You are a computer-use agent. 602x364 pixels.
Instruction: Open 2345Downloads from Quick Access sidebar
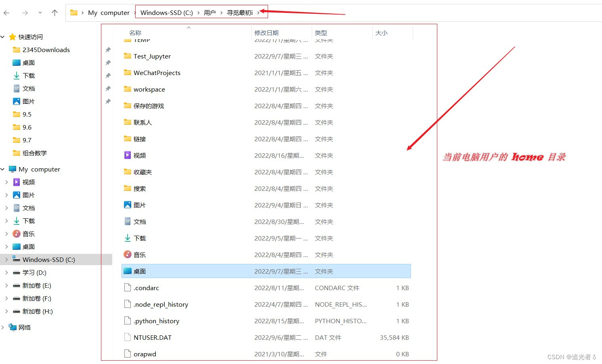(x=45, y=50)
